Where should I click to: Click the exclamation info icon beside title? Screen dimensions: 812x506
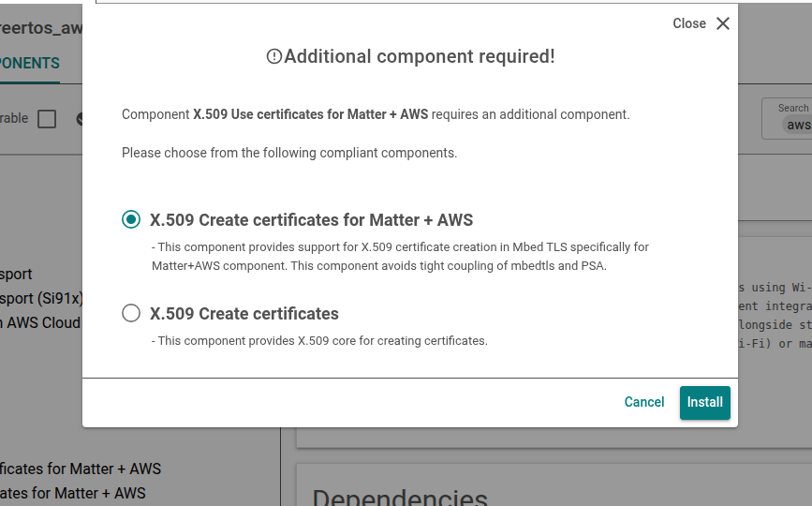274,56
